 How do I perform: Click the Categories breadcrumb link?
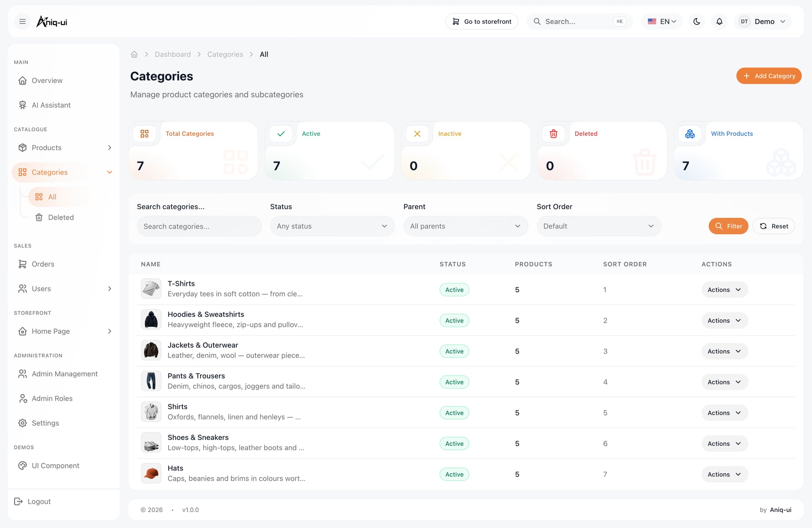coord(225,55)
